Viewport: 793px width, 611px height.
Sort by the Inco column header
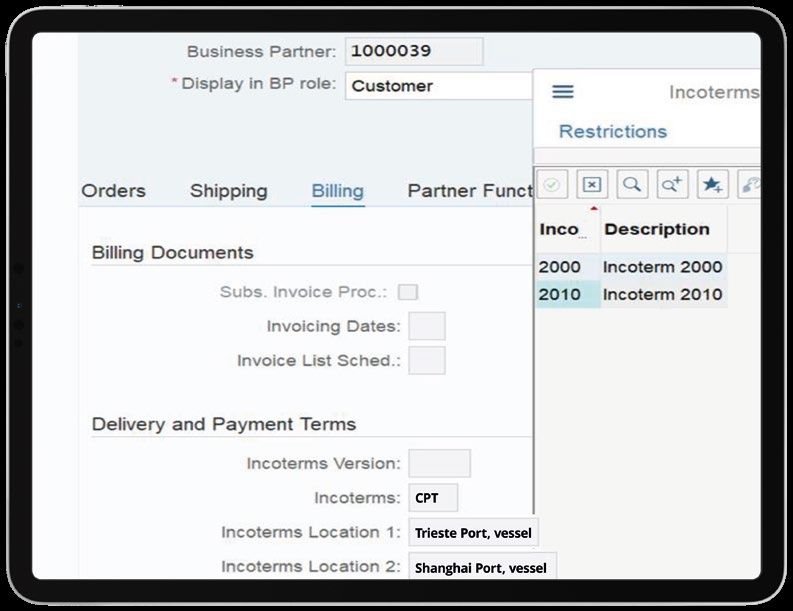pos(567,229)
